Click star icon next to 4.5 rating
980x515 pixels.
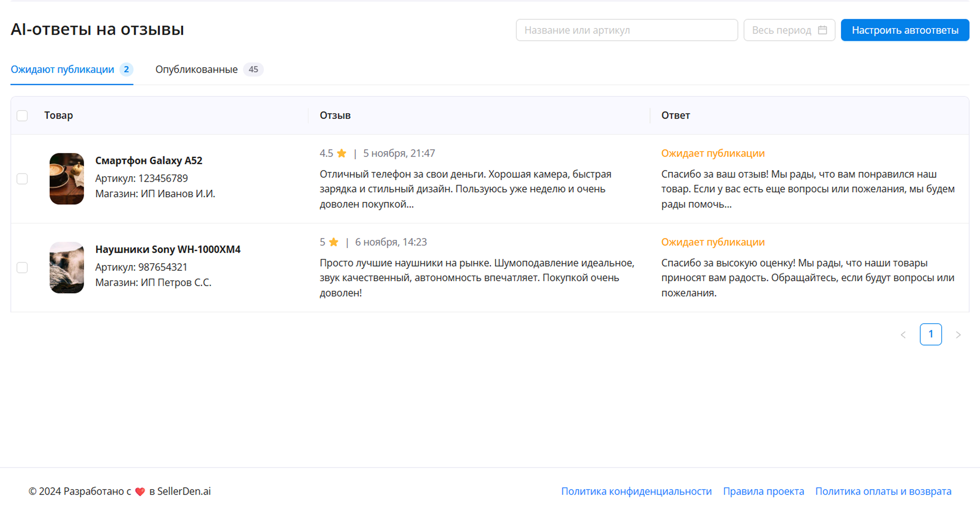(342, 153)
